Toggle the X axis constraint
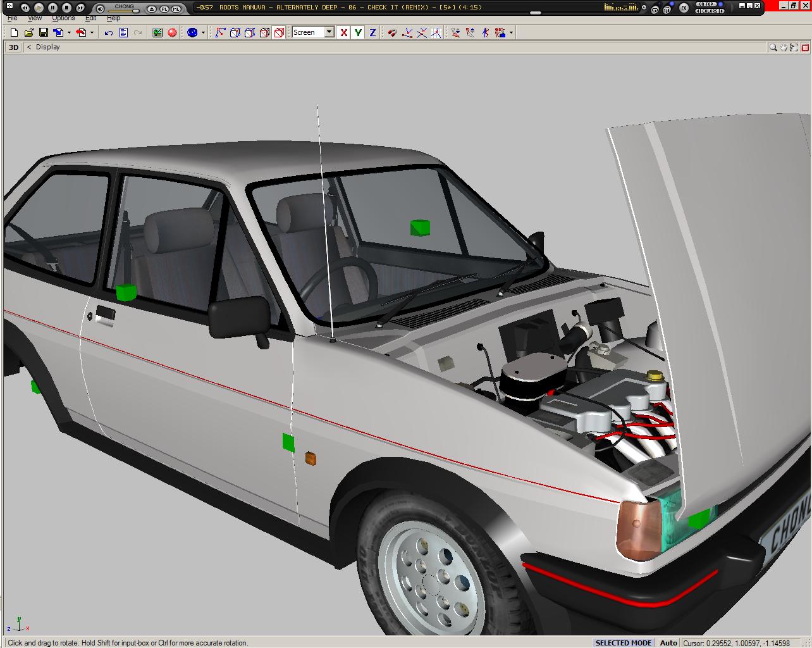This screenshot has height=648, width=812. click(x=343, y=32)
